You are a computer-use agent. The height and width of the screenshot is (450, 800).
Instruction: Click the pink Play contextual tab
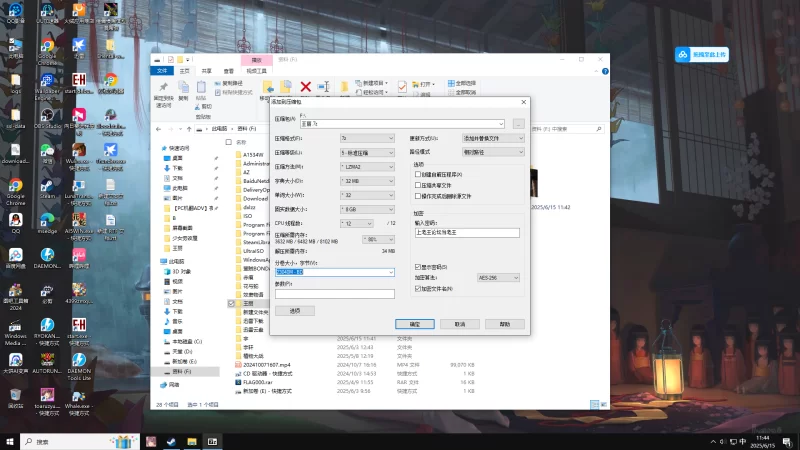(257, 60)
